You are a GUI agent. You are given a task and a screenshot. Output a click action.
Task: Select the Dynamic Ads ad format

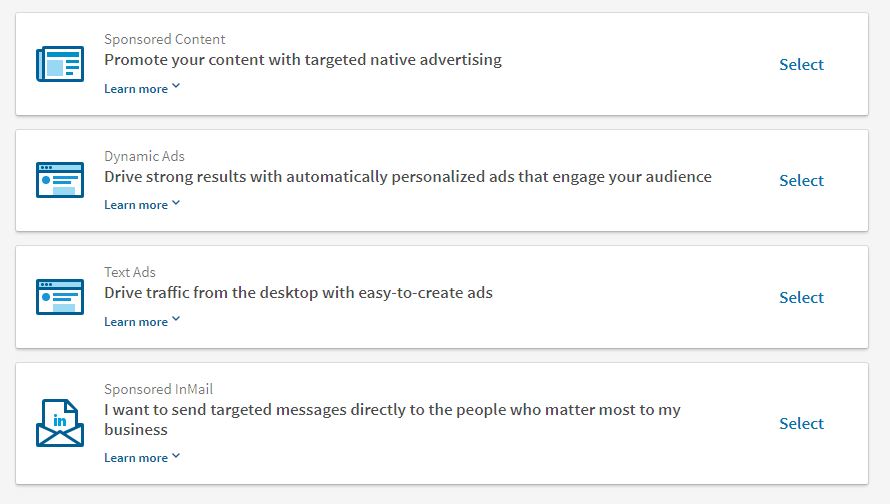(x=801, y=180)
